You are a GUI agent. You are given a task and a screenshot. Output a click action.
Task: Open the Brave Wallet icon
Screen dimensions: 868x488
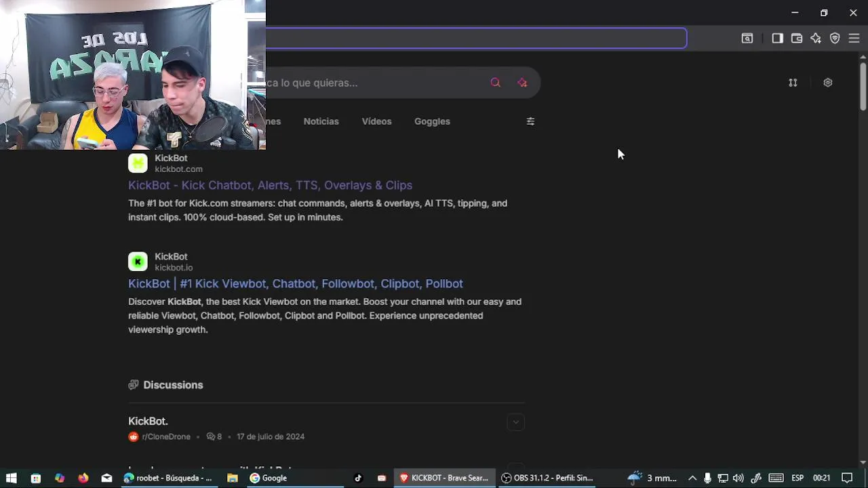coord(797,39)
